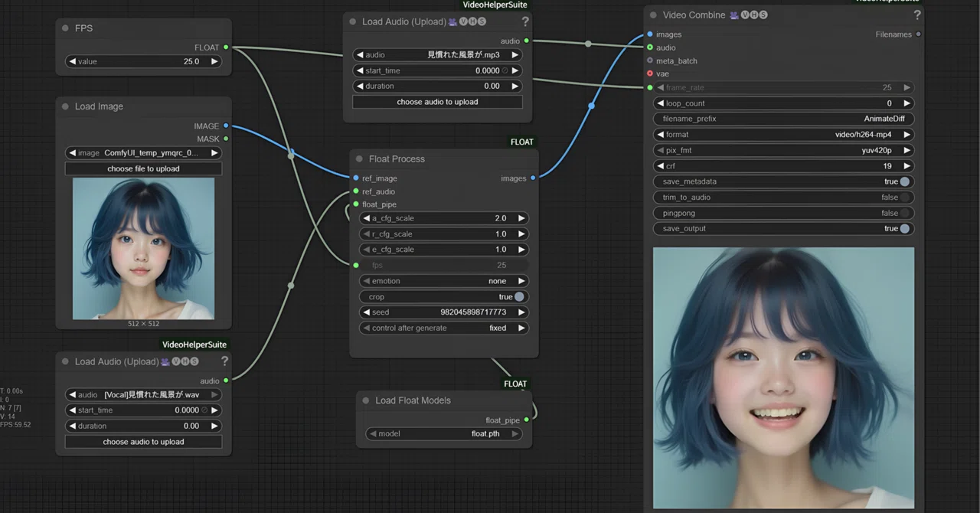The image size is (980, 513).
Task: Collapse the Video Combine node header dot
Action: (653, 15)
